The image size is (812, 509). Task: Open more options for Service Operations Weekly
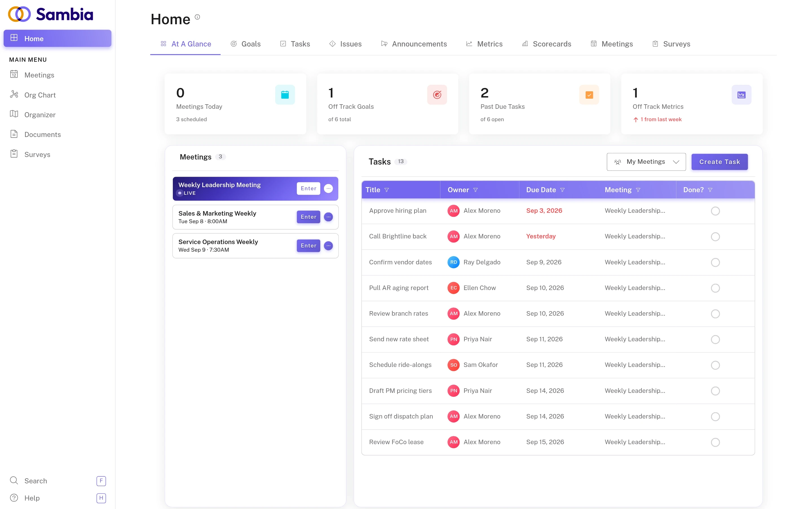click(x=328, y=246)
